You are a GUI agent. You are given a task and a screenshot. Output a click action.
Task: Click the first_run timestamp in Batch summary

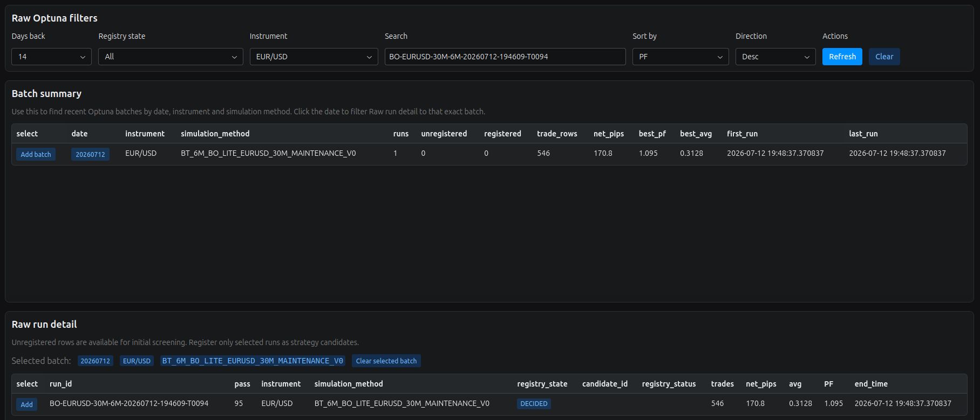tap(775, 153)
